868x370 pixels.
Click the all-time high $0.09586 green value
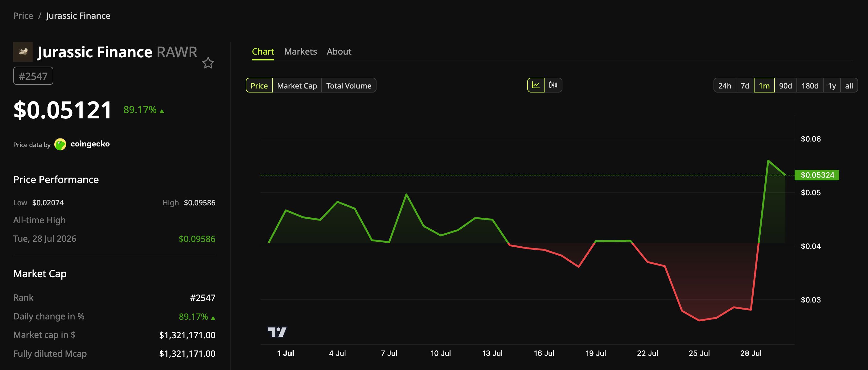click(197, 239)
